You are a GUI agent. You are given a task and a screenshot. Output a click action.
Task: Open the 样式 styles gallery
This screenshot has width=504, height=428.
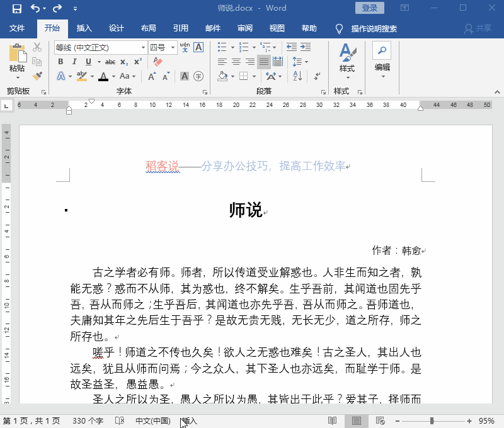click(347, 61)
